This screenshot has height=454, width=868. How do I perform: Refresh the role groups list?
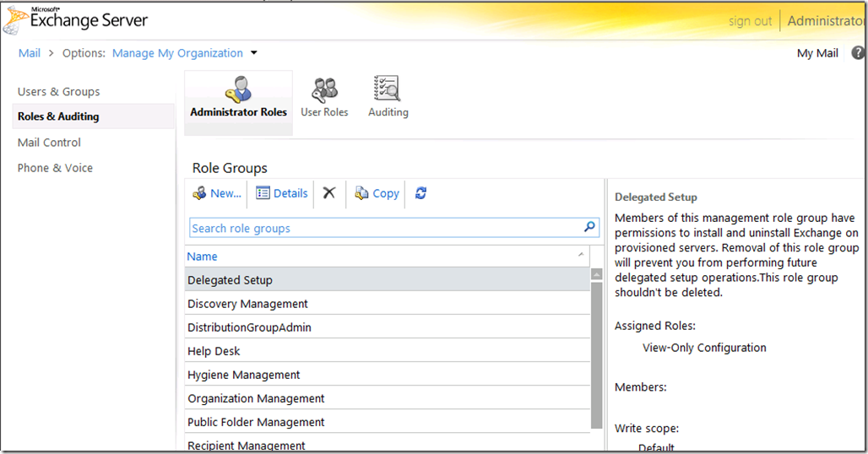pyautogui.click(x=420, y=193)
